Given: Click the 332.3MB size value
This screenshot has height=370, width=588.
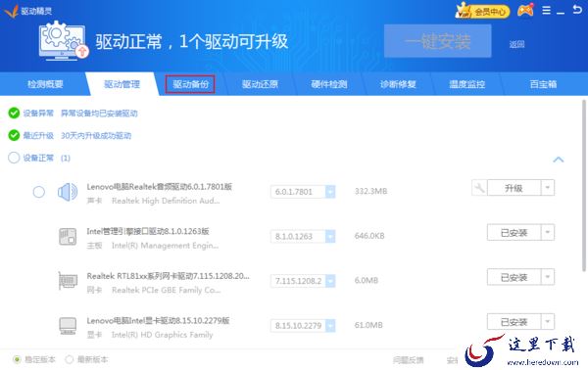Looking at the screenshot, I should (370, 192).
